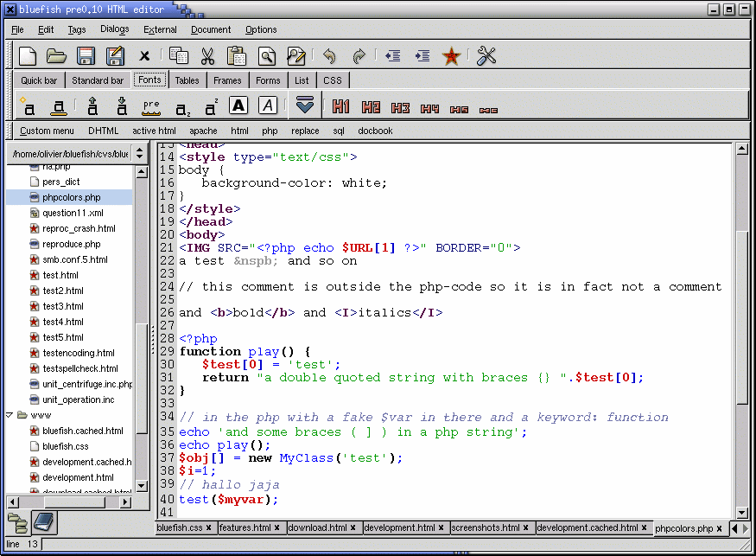
Task: Copy selection using the copy icon
Action: click(x=178, y=56)
